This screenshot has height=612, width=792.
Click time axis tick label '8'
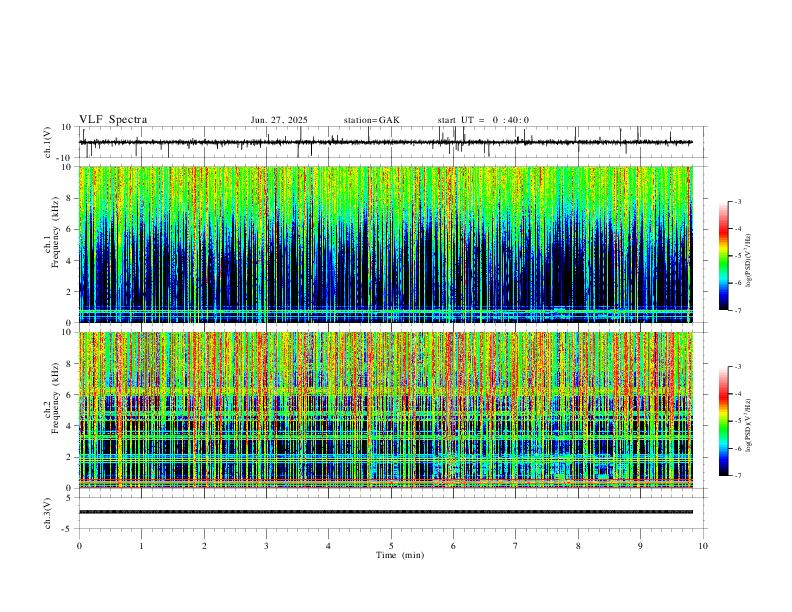tap(578, 546)
